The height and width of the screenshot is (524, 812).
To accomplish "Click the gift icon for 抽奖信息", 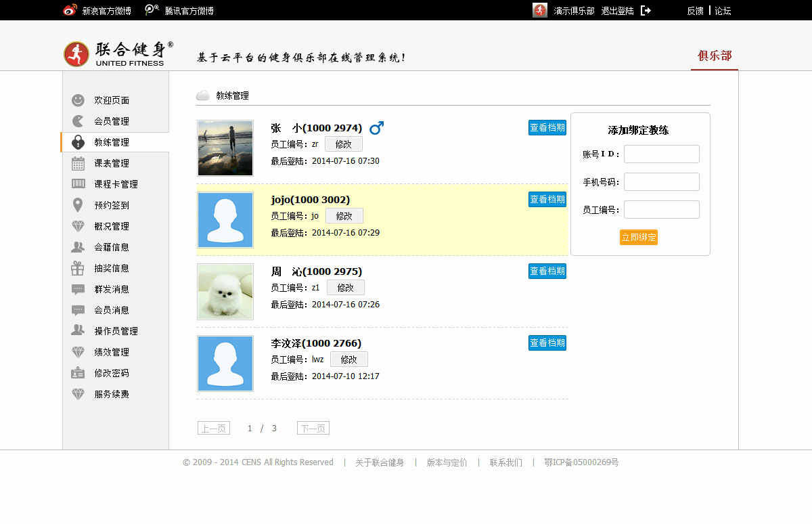I will pyautogui.click(x=78, y=268).
